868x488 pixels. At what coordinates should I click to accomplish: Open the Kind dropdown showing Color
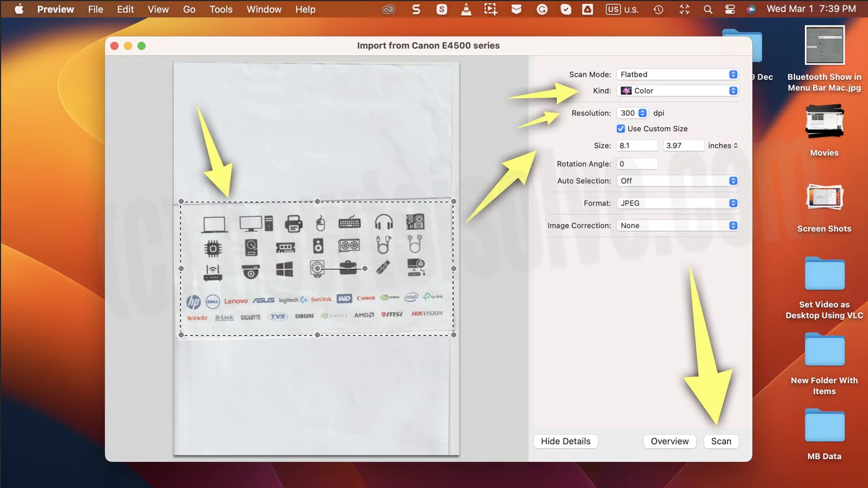pos(678,91)
